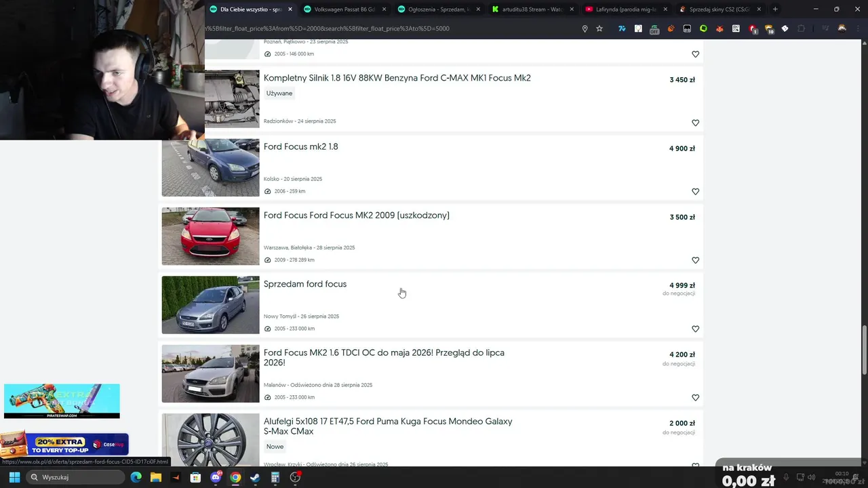Open the Alufelgi 5x108 17 ET47,5 listing title
Viewport: 868px width, 488px height.
pos(388,426)
